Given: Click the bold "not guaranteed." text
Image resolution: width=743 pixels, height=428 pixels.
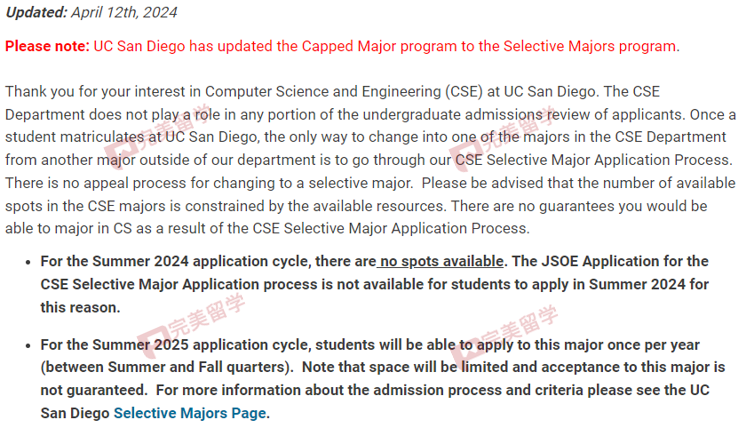Looking at the screenshot, I should click(94, 390).
